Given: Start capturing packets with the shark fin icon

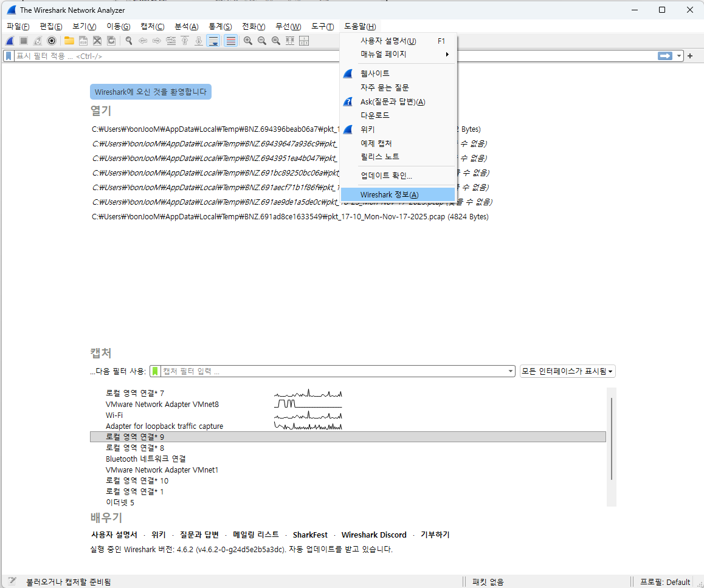Looking at the screenshot, I should [x=10, y=41].
